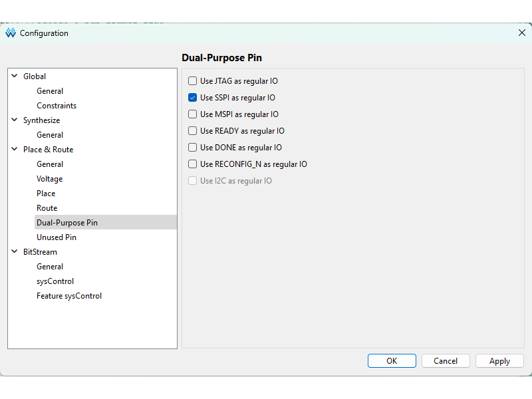Enable Use JTAG as regular IO

pos(193,81)
